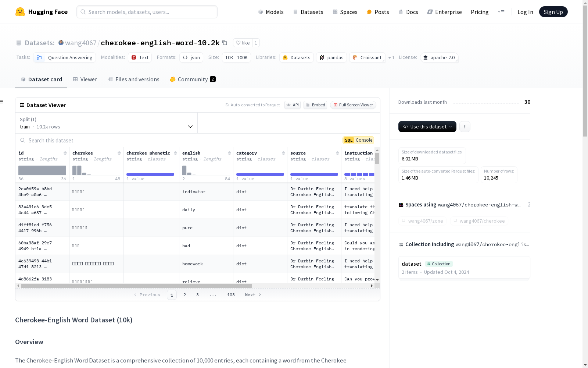Click the cherokee lengths histogram

pyautogui.click(x=96, y=170)
